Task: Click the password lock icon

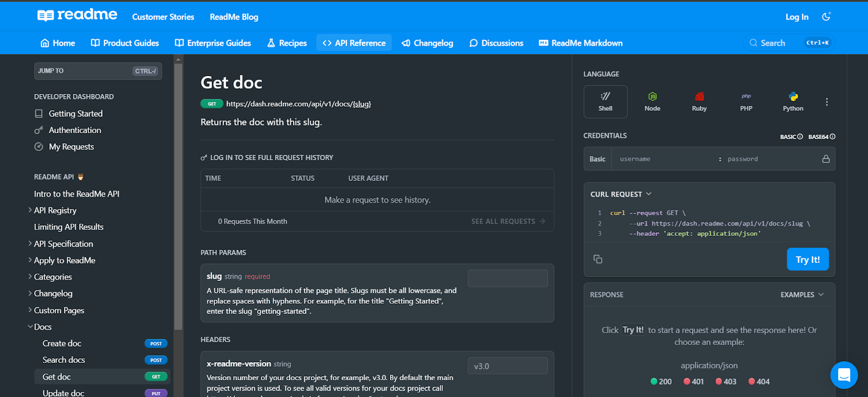Action: [x=826, y=159]
